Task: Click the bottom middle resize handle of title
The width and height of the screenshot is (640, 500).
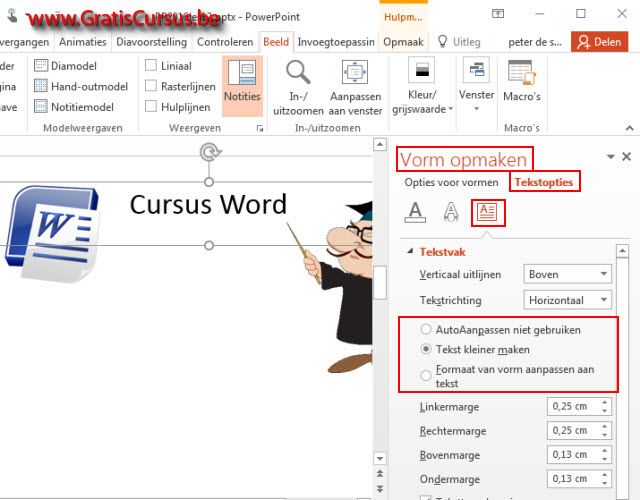Action: (209, 245)
